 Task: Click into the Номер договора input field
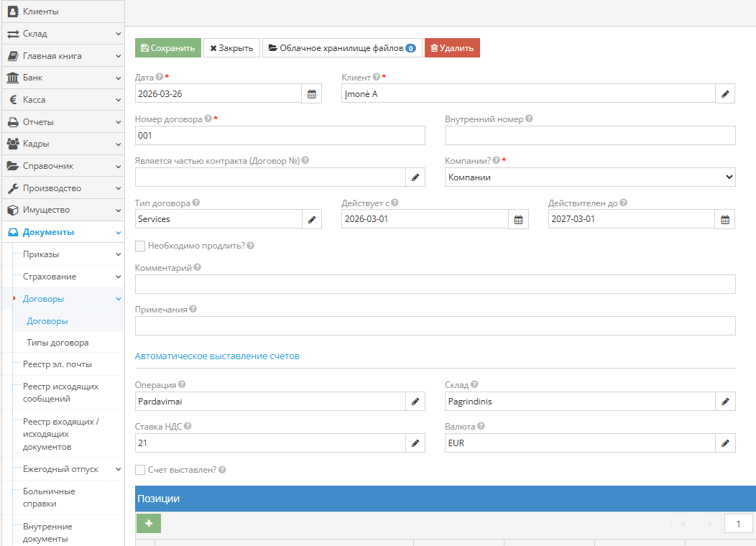coord(280,136)
